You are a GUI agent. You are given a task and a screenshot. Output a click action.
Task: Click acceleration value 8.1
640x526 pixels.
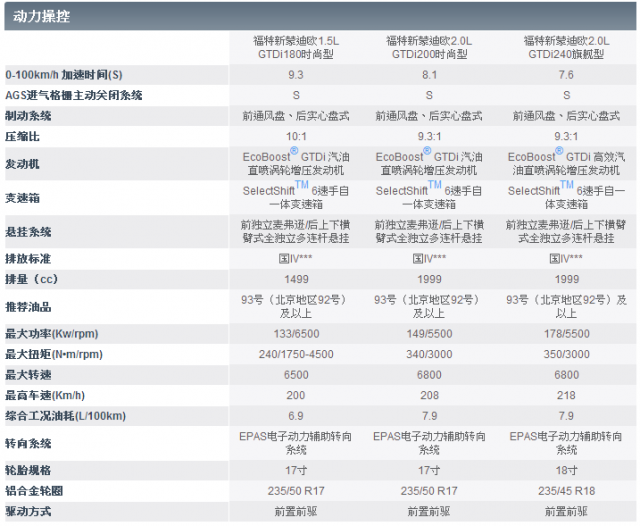tap(429, 75)
